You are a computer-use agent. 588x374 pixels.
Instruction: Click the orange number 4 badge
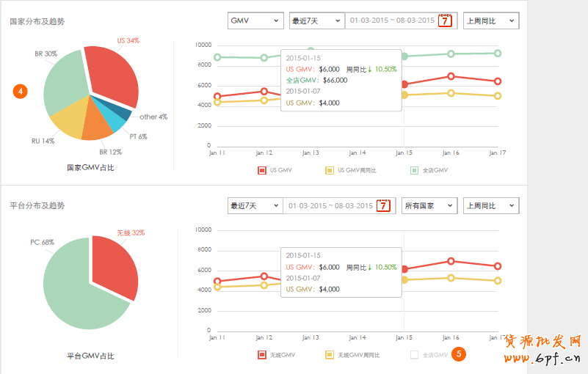point(21,92)
